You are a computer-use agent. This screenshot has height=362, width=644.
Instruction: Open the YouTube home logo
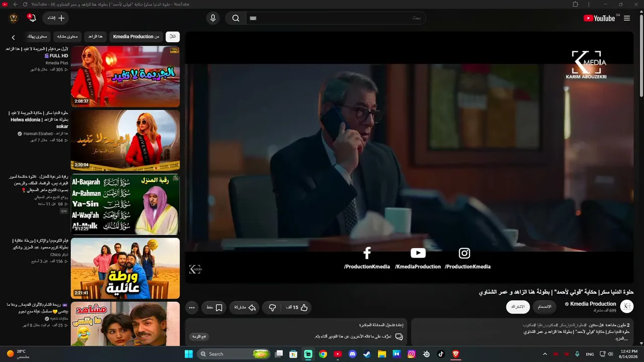click(x=599, y=18)
